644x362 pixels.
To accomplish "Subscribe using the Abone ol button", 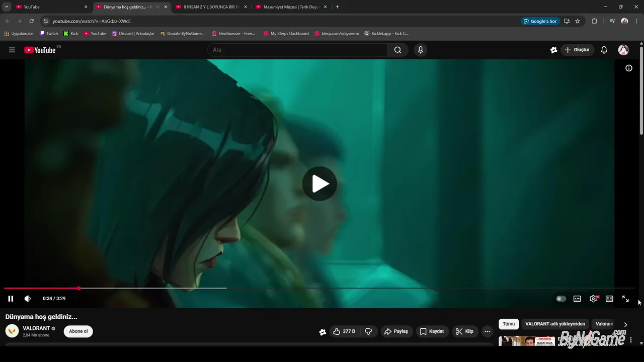I will 78,331.
